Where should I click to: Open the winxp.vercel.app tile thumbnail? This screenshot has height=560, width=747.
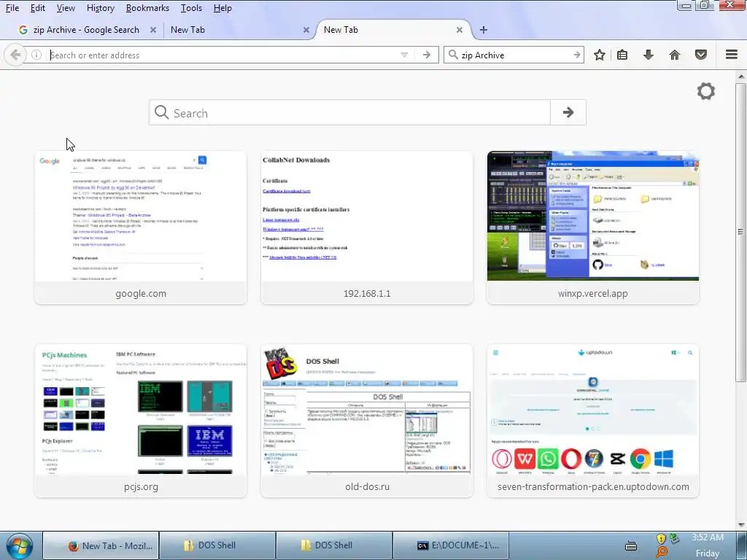tap(593, 216)
